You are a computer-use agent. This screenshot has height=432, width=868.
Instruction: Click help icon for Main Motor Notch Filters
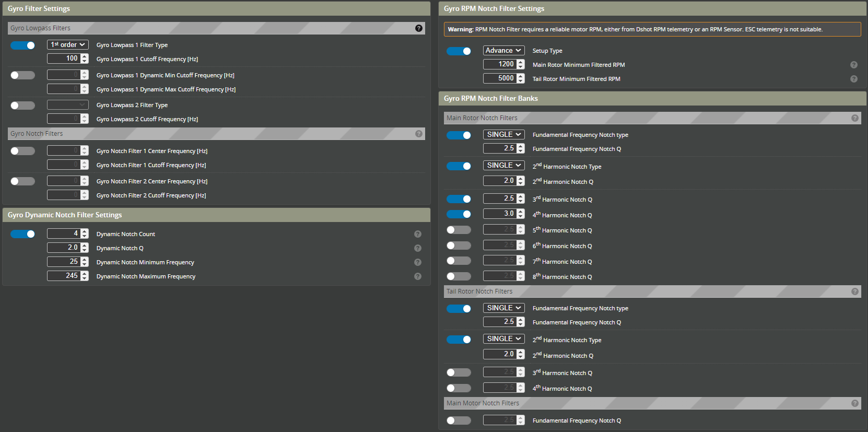pos(854,403)
